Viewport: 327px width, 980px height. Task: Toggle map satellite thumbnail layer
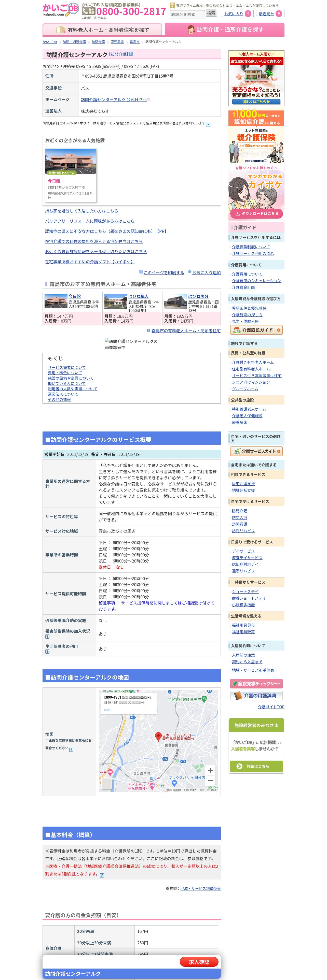coord(107,784)
